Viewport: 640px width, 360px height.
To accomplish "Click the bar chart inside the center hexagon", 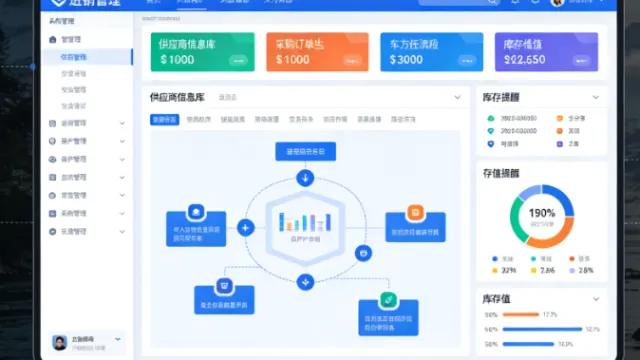I will pos(304,222).
